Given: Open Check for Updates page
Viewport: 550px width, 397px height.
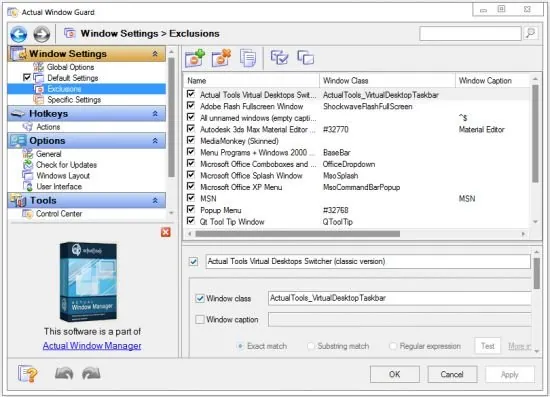Looking at the screenshot, I should click(66, 164).
